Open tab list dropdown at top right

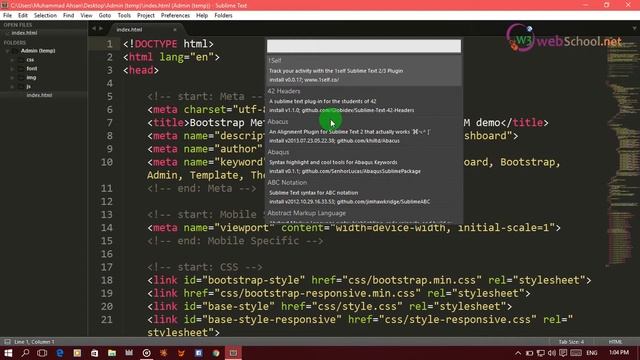click(634, 29)
